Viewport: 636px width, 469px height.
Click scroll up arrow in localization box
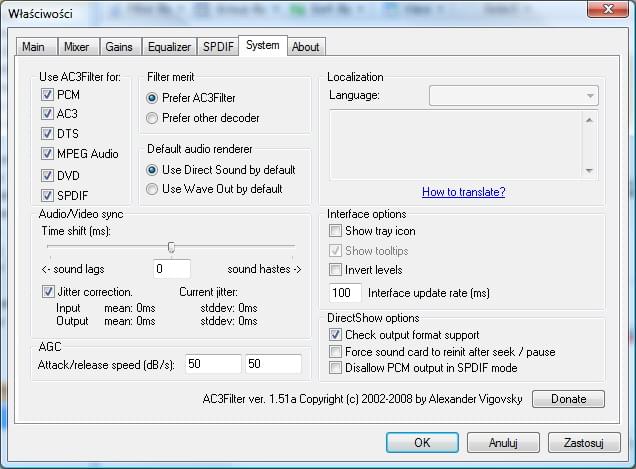pyautogui.click(x=589, y=120)
